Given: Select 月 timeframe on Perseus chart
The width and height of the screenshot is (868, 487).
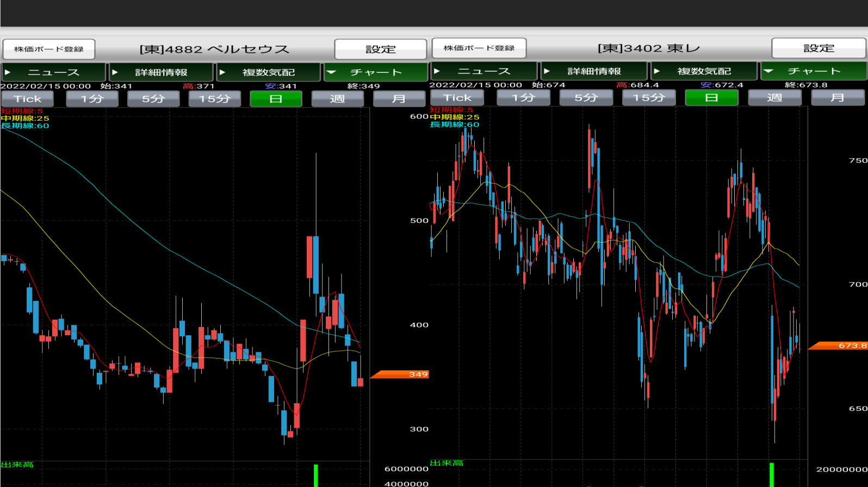Looking at the screenshot, I should [x=399, y=99].
